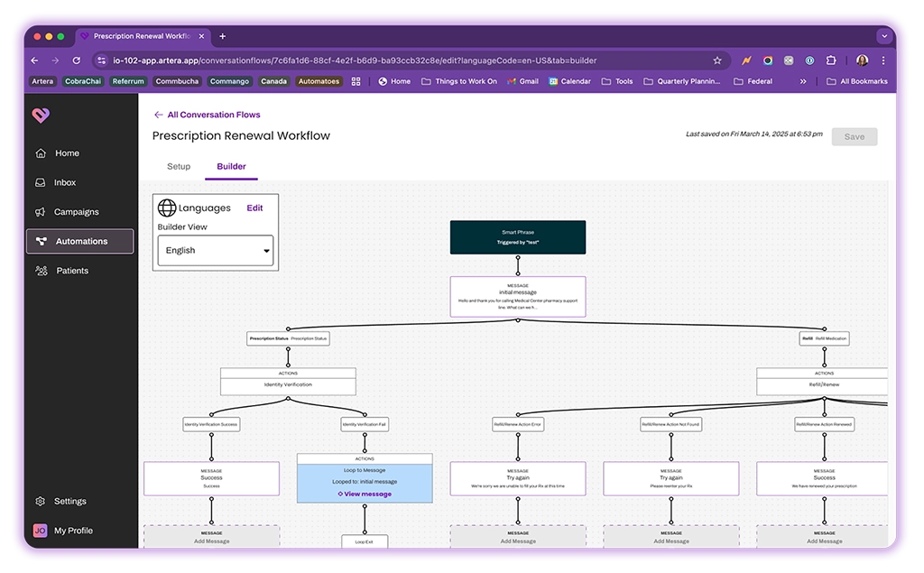Switch to the Setup tab
The height and width of the screenshot is (573, 924).
tap(179, 167)
